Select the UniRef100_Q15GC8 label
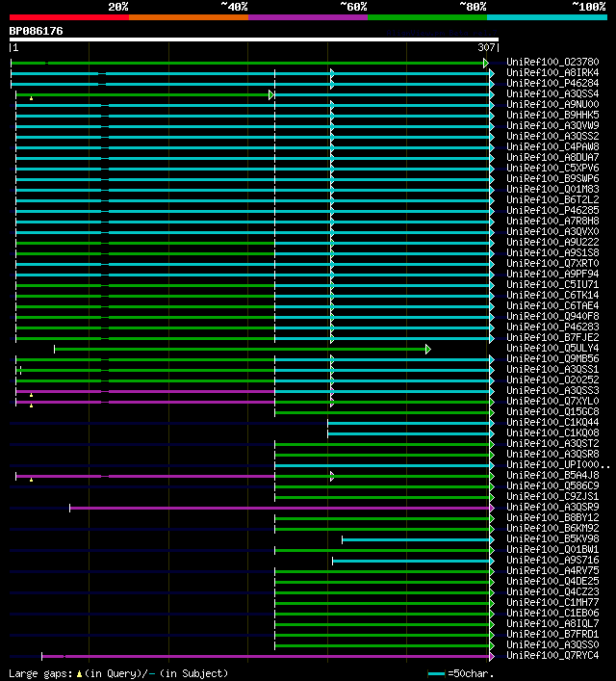The image size is (616, 681). coord(552,411)
